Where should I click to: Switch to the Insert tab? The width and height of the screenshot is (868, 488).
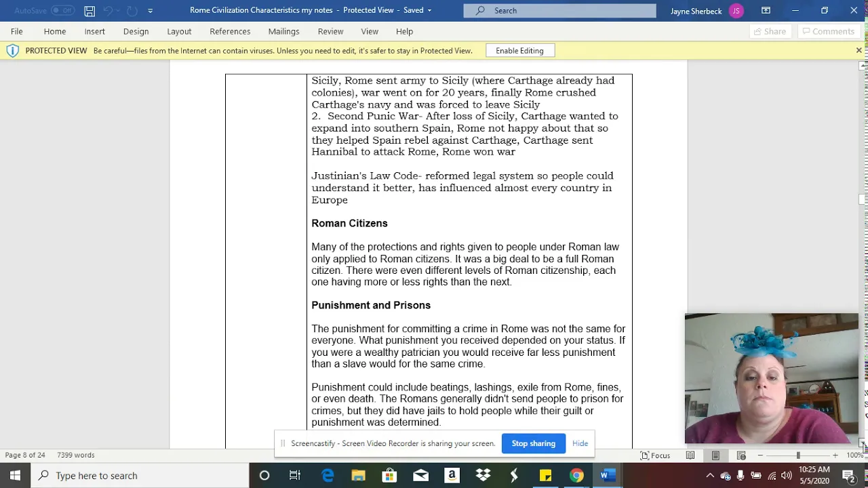coord(95,31)
